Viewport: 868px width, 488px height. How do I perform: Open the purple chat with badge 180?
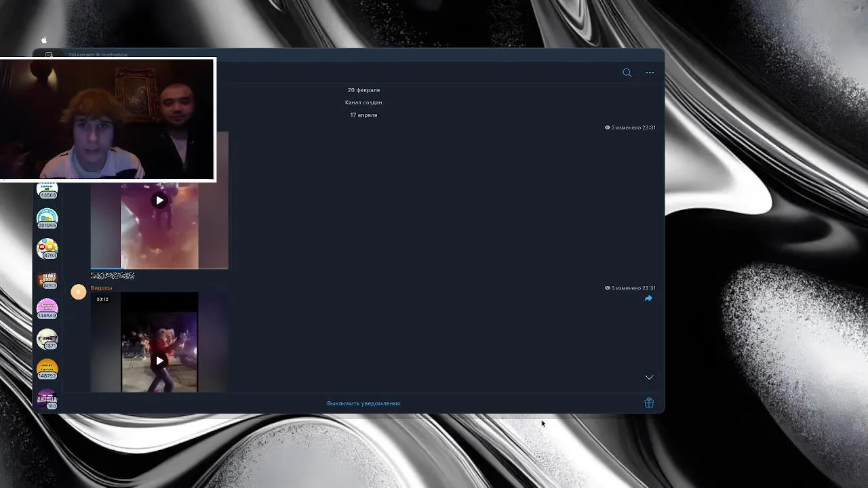click(x=47, y=399)
